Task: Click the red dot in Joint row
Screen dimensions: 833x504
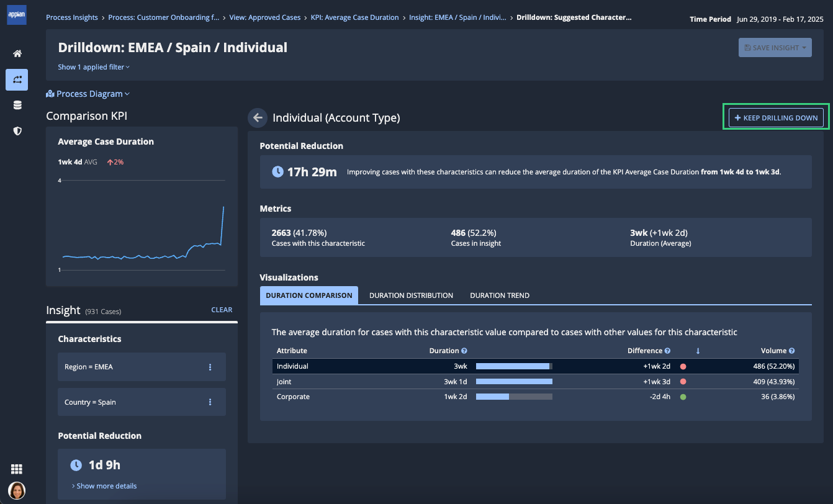Action: [683, 382]
